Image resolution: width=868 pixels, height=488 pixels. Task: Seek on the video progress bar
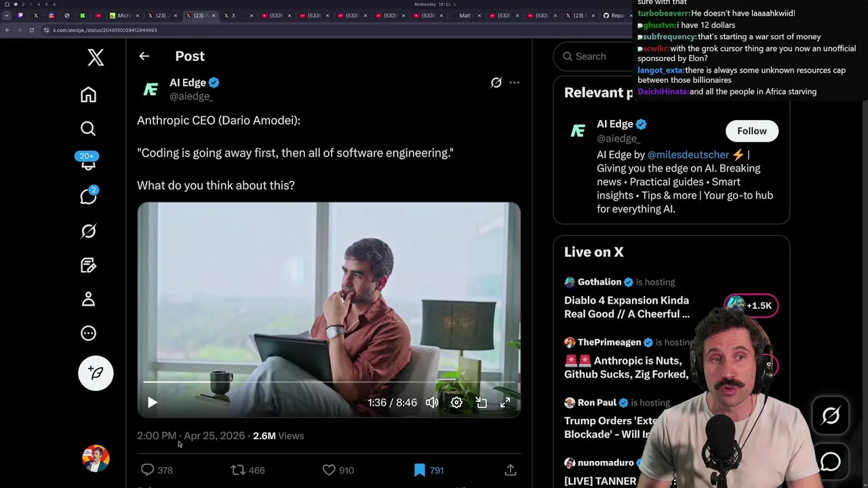tap(329, 382)
